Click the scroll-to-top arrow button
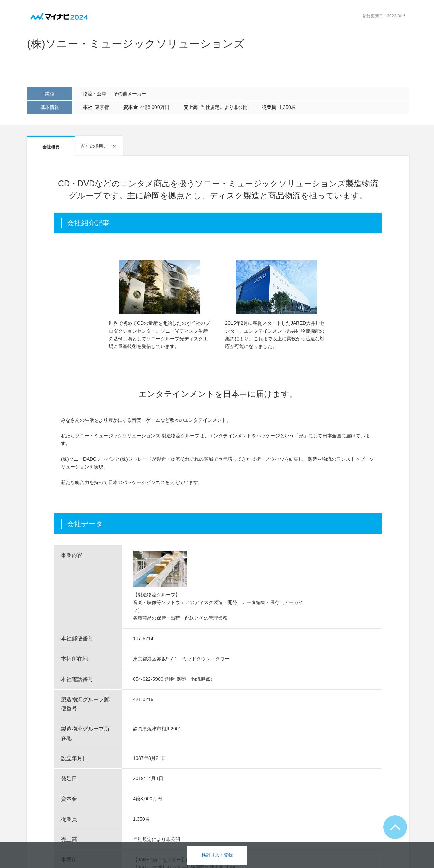This screenshot has height=868, width=434. 395,827
